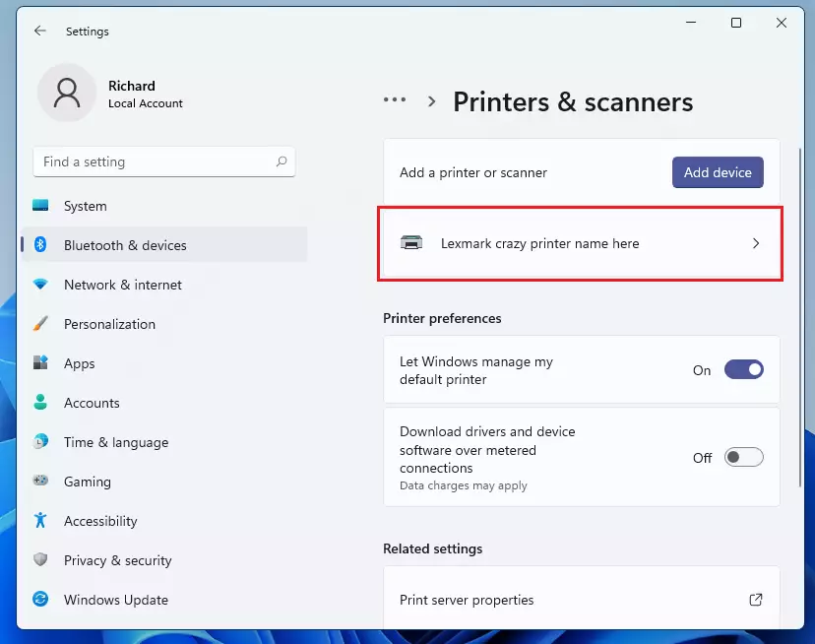Click the Printer preferences heading
815x644 pixels.
click(x=442, y=318)
